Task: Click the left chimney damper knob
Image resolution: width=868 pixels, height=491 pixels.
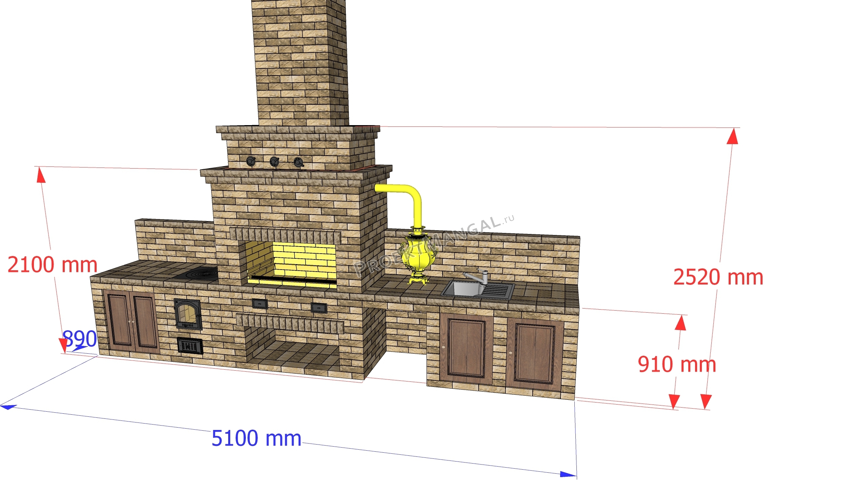Action: tap(251, 161)
